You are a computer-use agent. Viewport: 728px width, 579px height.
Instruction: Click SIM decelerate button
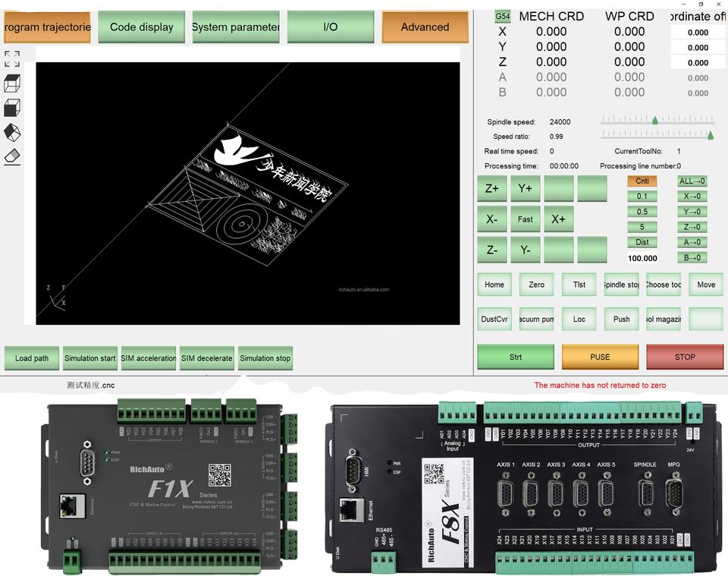click(206, 358)
